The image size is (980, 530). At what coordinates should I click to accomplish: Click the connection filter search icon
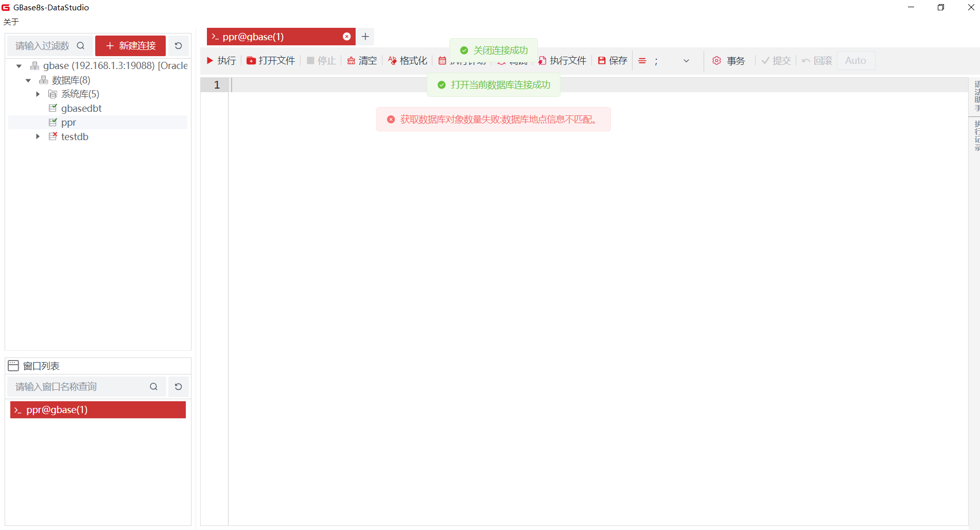[81, 46]
